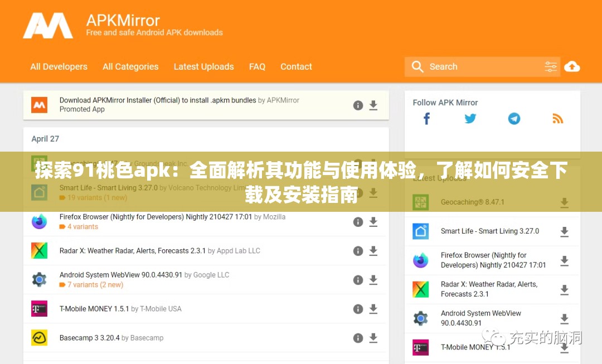The height and width of the screenshot is (364, 602).
Task: Click the search magnifier icon
Action: tap(417, 66)
